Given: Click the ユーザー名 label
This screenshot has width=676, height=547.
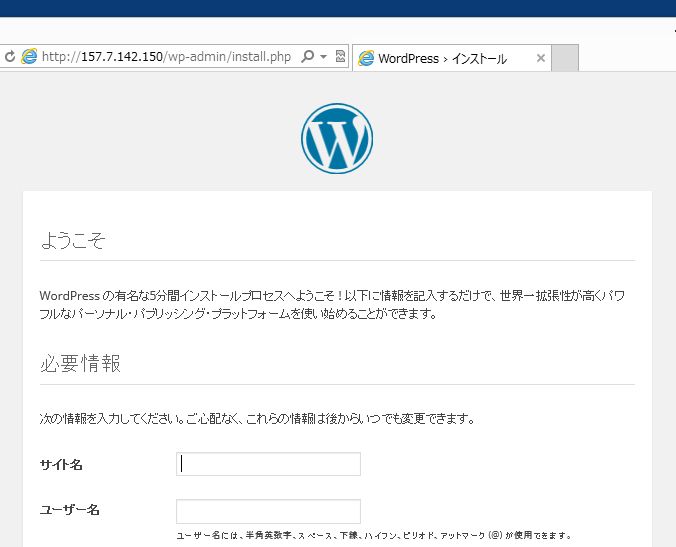Looking at the screenshot, I should (x=69, y=510).
